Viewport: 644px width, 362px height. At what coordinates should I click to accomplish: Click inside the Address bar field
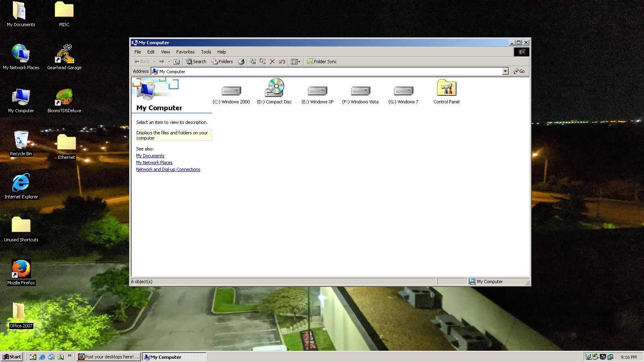click(322, 71)
